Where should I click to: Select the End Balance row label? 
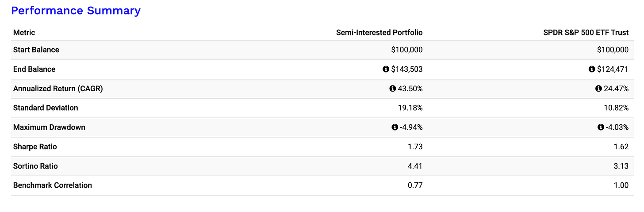[34, 69]
